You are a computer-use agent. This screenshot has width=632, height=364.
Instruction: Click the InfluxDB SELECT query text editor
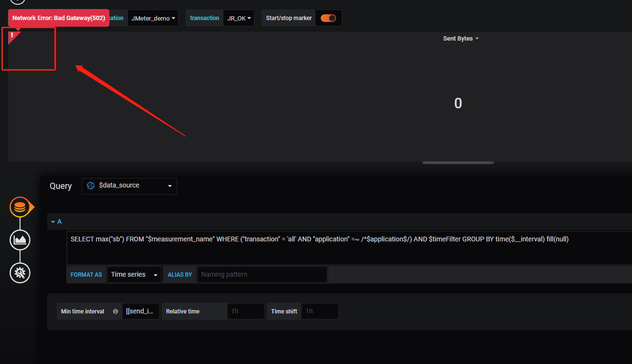pos(349,248)
